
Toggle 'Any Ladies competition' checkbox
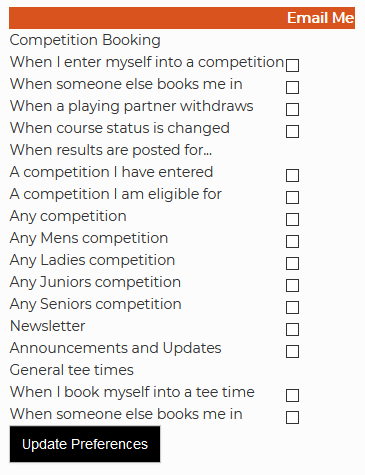(x=292, y=263)
